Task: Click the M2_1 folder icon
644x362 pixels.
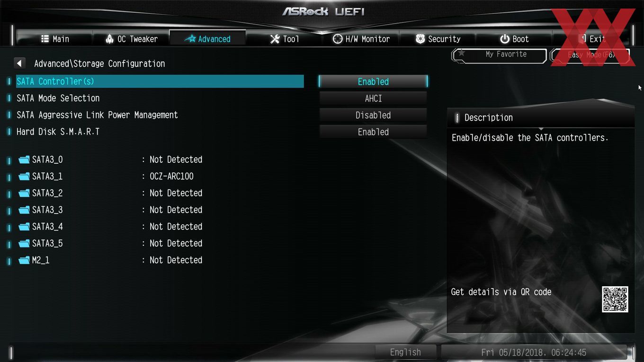Action: [24, 260]
